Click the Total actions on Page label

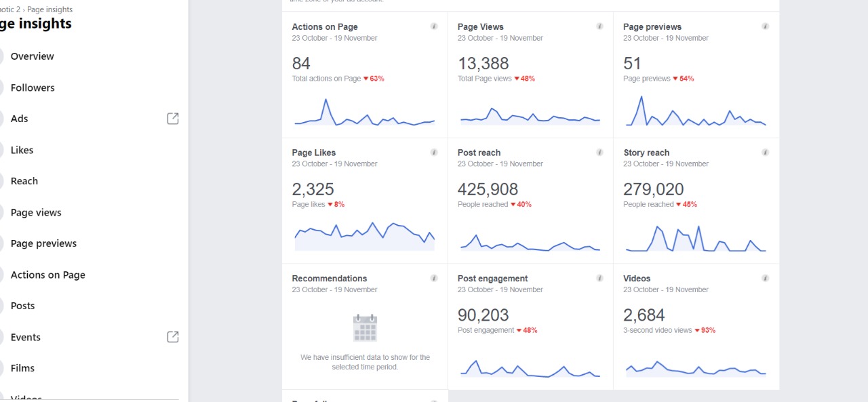pos(326,79)
